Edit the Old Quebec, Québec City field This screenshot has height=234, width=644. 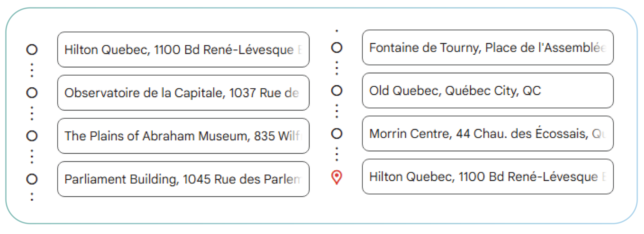click(488, 90)
